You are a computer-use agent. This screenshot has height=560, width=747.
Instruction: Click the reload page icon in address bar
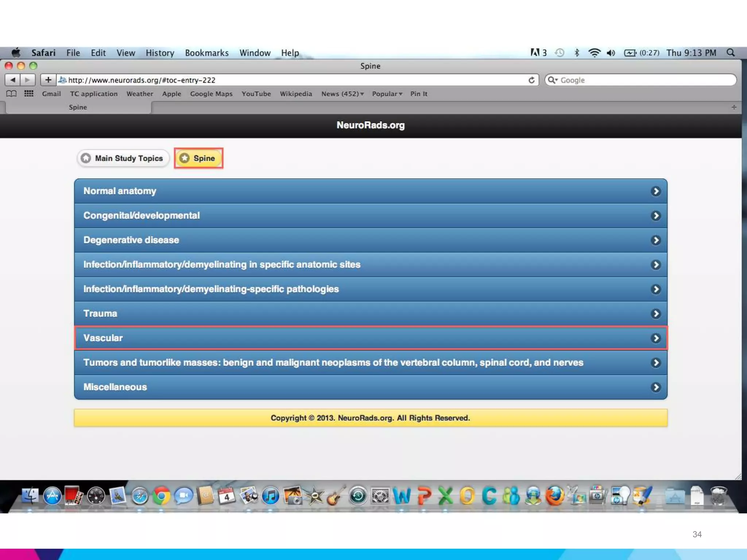click(531, 80)
